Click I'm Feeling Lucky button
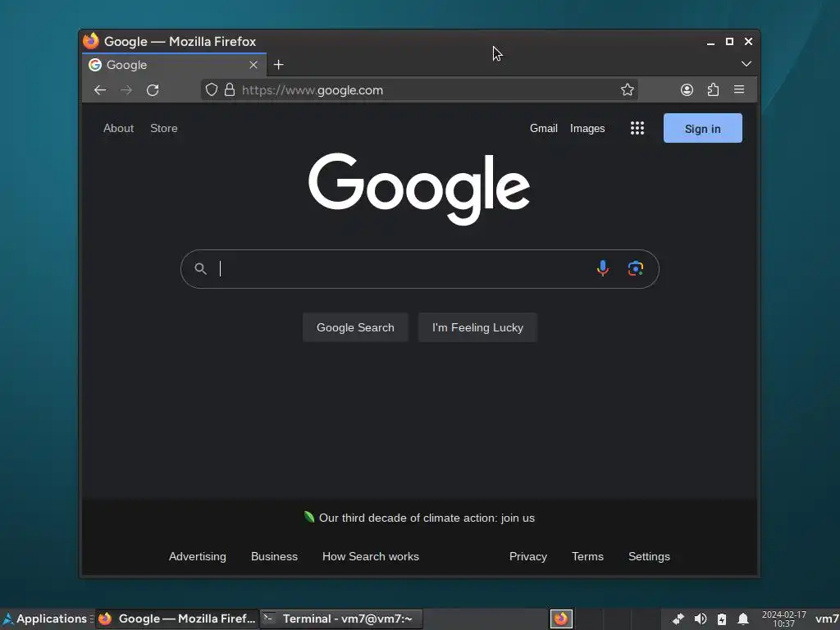 (477, 327)
